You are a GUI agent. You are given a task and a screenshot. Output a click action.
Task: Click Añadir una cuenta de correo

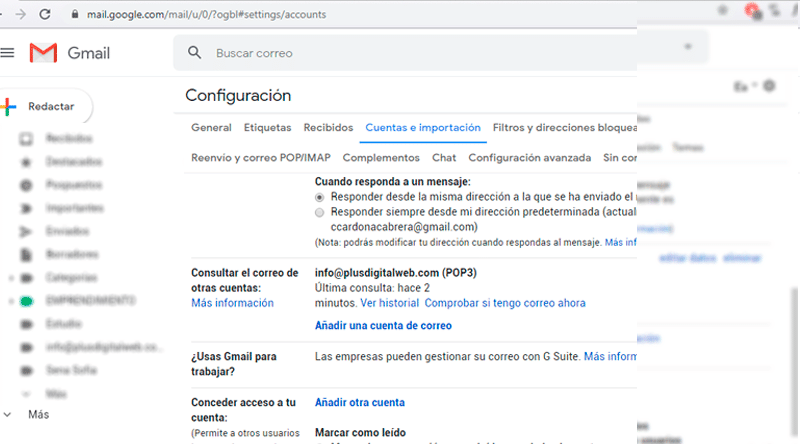383,326
